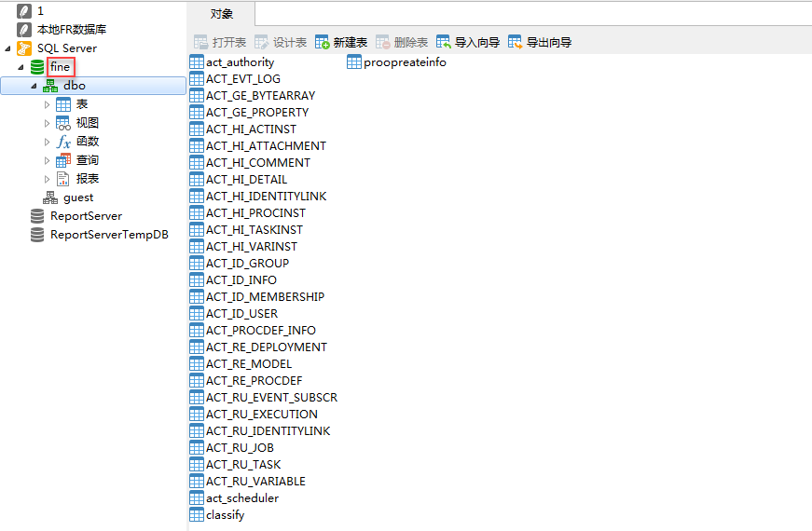
Task: Expand the 查询 (queries) node
Action: (x=48, y=160)
